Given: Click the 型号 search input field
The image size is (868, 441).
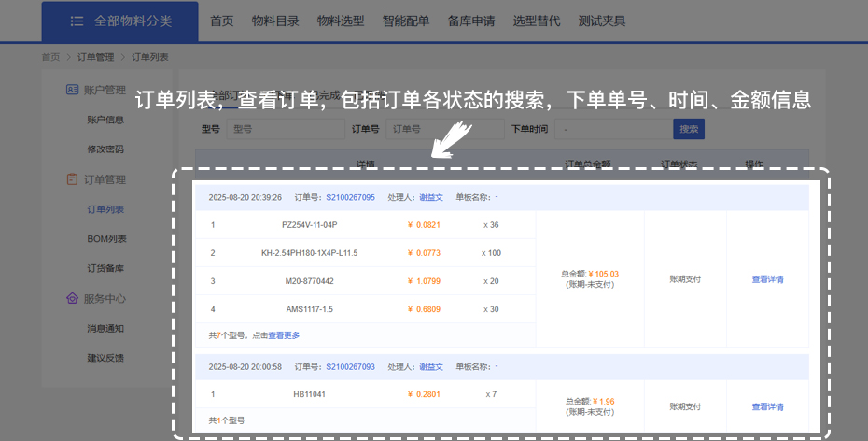Looking at the screenshot, I should coord(286,130).
